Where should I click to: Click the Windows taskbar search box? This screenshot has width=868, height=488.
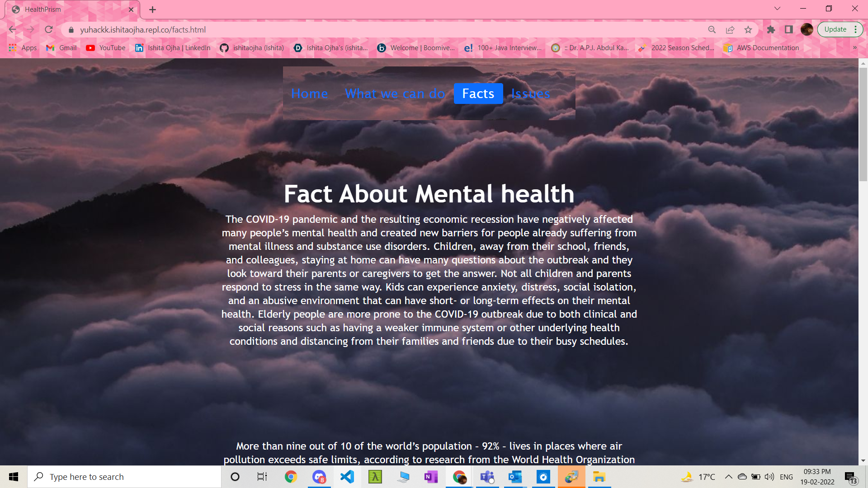[x=124, y=477]
